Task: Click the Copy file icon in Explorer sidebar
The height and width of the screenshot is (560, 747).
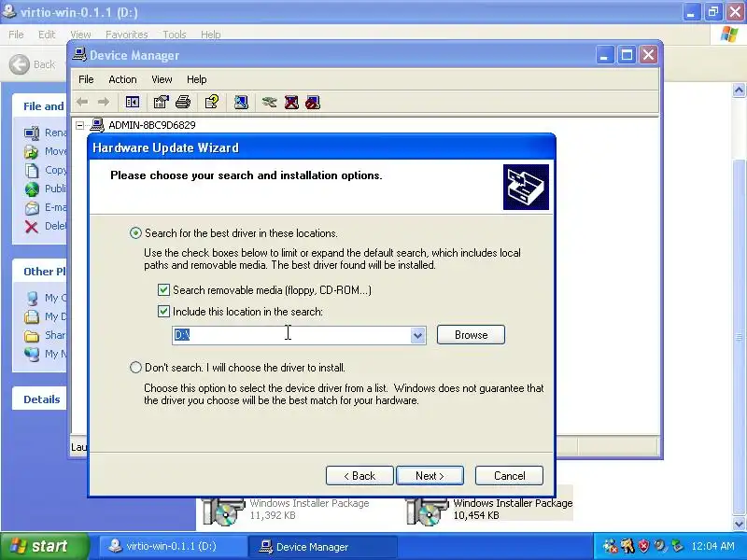Action: click(x=32, y=170)
